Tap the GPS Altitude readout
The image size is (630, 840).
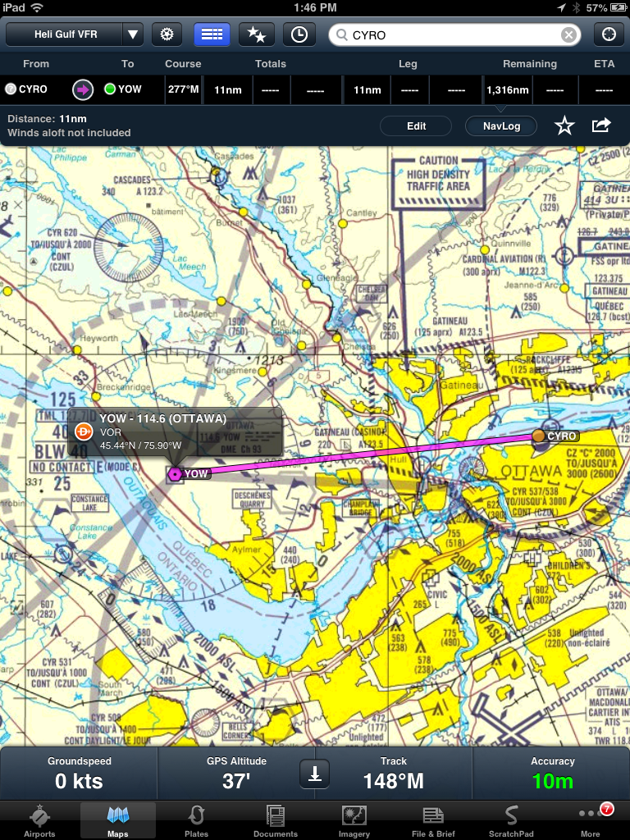click(x=236, y=774)
